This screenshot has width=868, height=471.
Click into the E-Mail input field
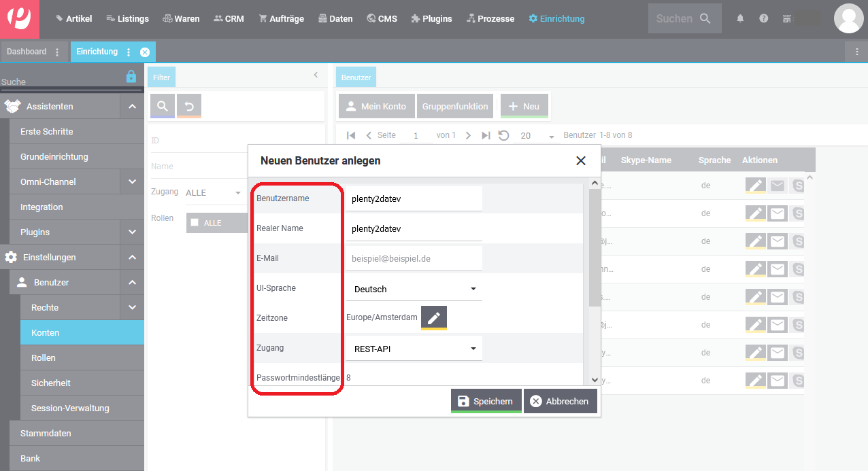(x=414, y=259)
